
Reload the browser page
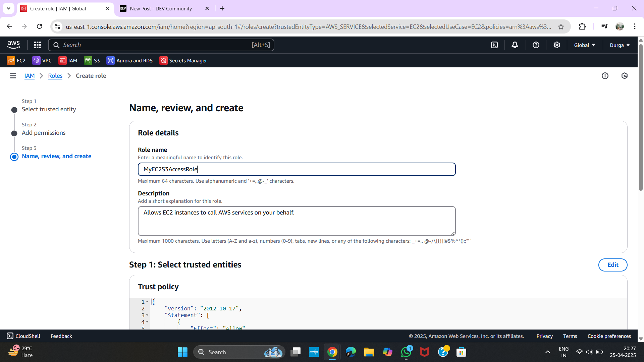click(x=39, y=26)
